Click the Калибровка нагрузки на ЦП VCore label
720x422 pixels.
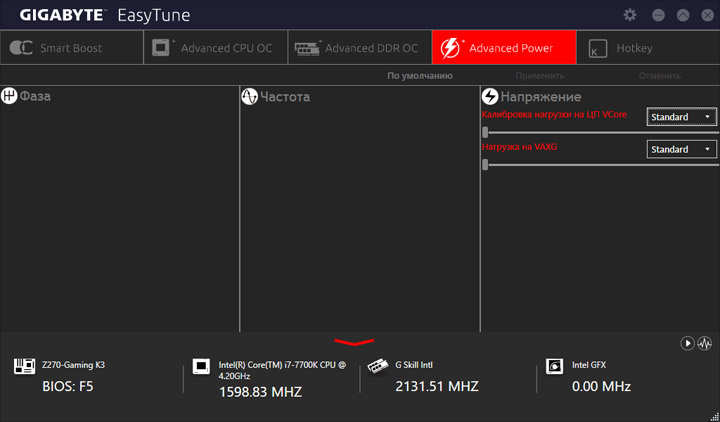point(554,114)
